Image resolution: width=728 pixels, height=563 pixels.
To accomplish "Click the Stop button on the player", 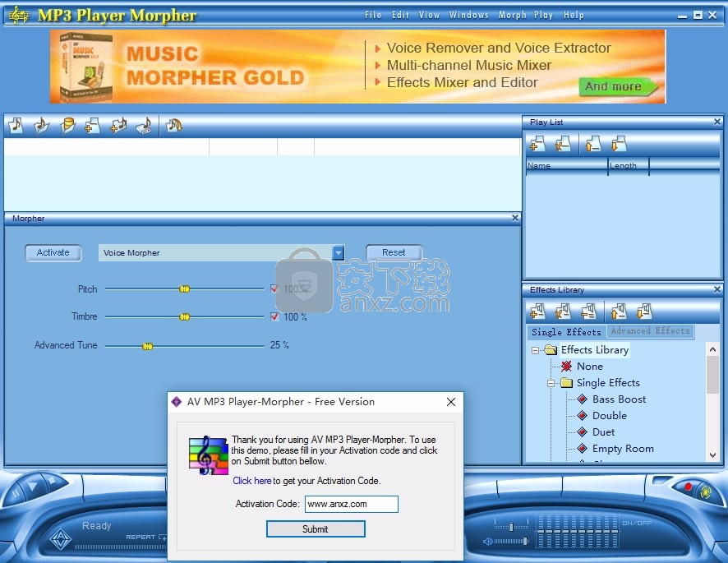I will pyautogui.click(x=52, y=481).
